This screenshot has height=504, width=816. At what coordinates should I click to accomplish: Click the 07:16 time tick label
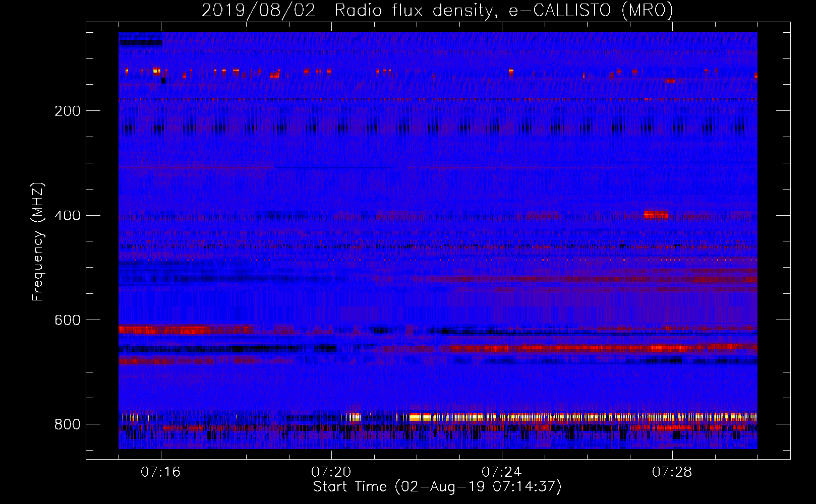161,472
